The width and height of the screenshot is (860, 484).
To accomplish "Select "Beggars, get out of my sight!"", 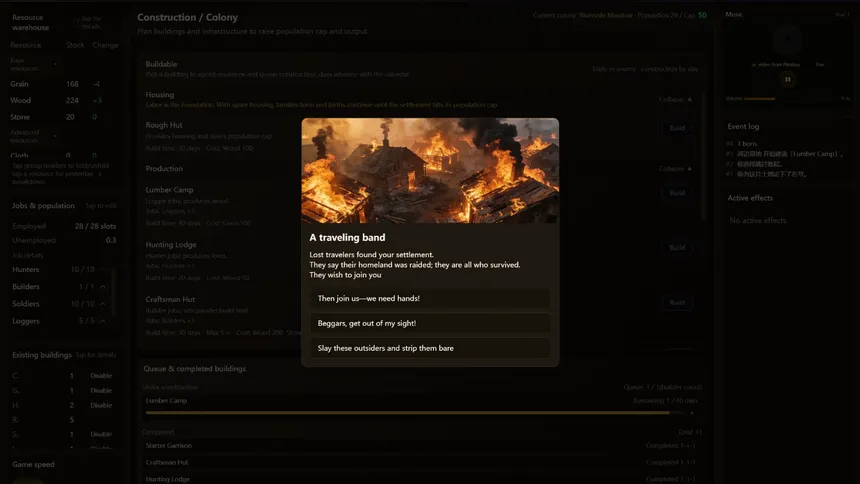I will point(429,323).
